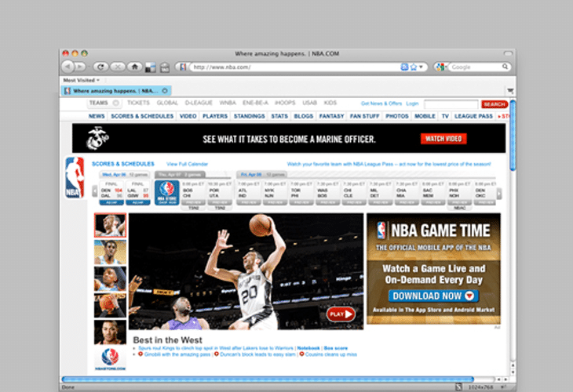Click the large NBA logo beside scores

[x=75, y=178]
